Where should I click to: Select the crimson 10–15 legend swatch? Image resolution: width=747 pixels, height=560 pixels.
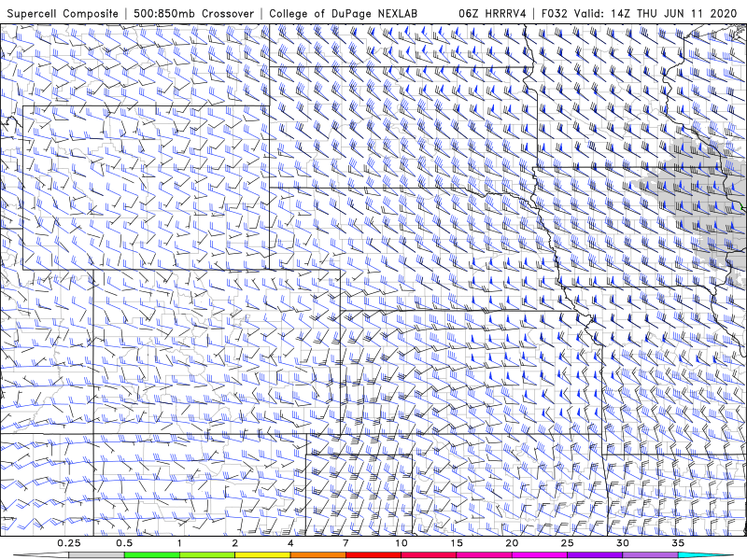pyautogui.click(x=429, y=555)
